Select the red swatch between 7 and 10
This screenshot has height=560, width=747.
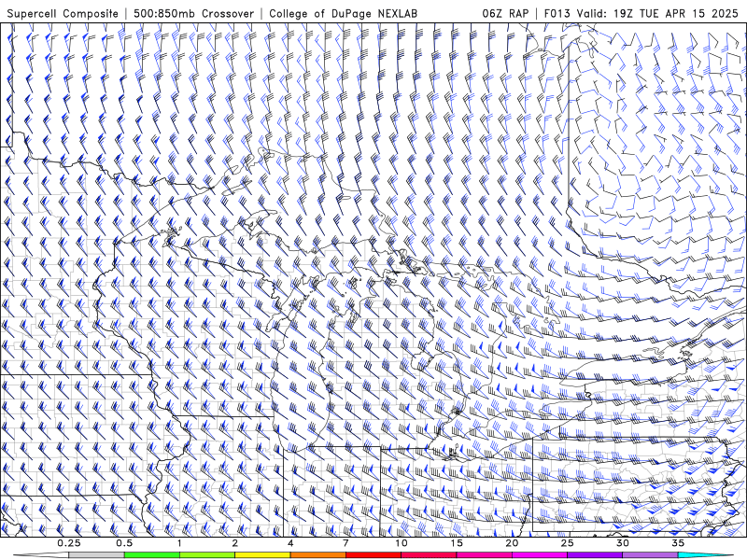(373, 555)
